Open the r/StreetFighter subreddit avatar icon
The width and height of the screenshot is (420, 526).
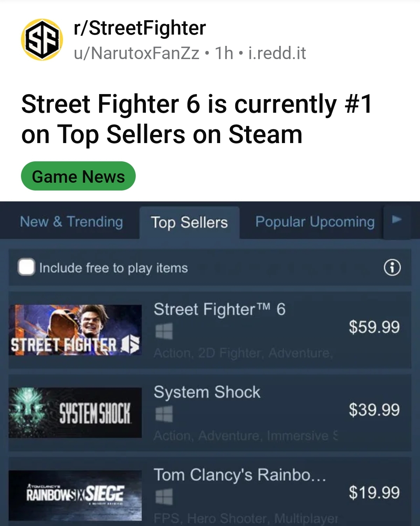point(42,40)
